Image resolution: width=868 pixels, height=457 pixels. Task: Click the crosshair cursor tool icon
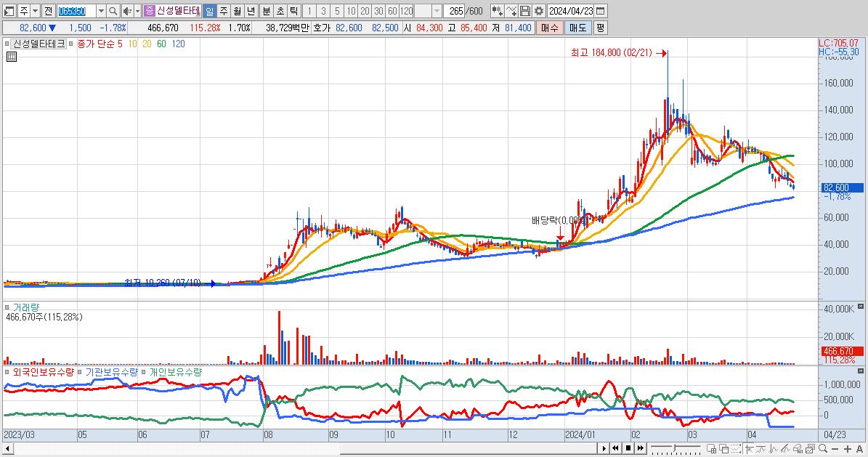click(x=750, y=449)
